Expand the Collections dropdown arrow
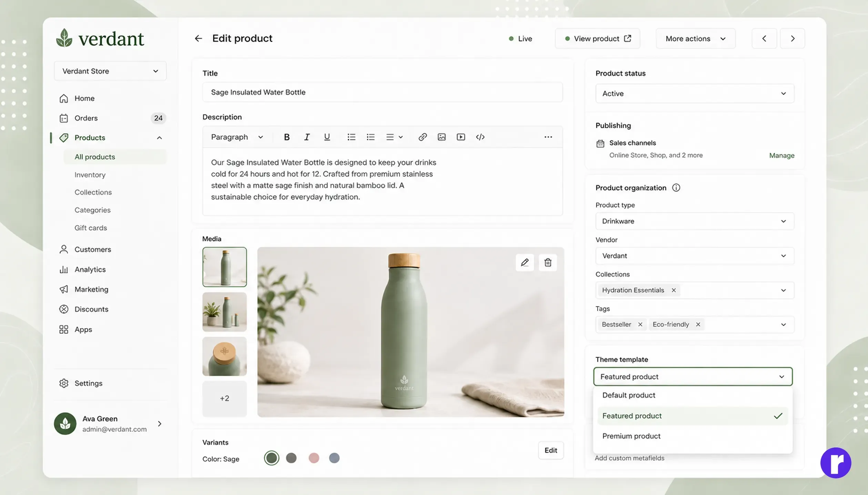868x495 pixels. pyautogui.click(x=783, y=290)
